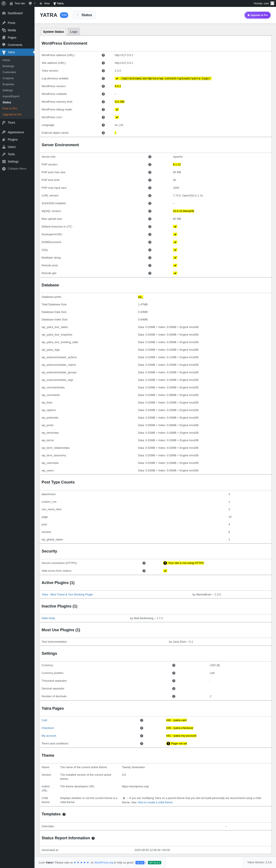Click help icon beside WordPress memory limit

(103, 102)
